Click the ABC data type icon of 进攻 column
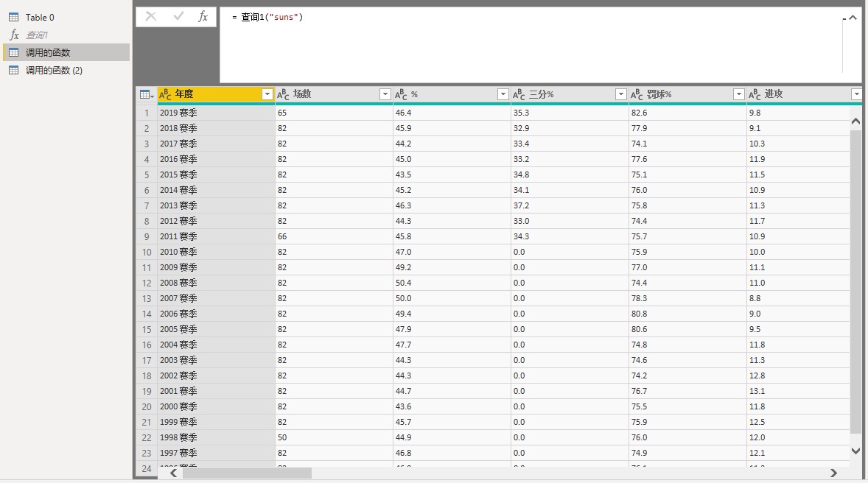The image size is (868, 483). pos(755,94)
